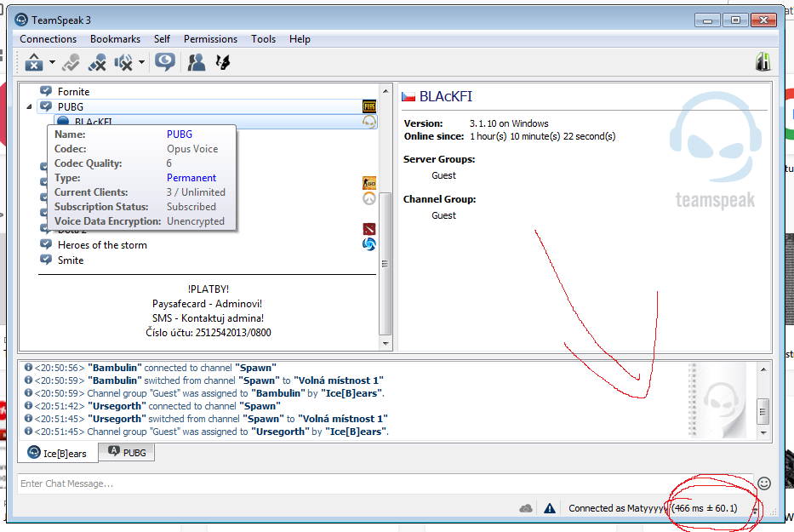This screenshot has width=794, height=532.
Task: Mute speakers via toolbar icon
Action: tap(123, 62)
